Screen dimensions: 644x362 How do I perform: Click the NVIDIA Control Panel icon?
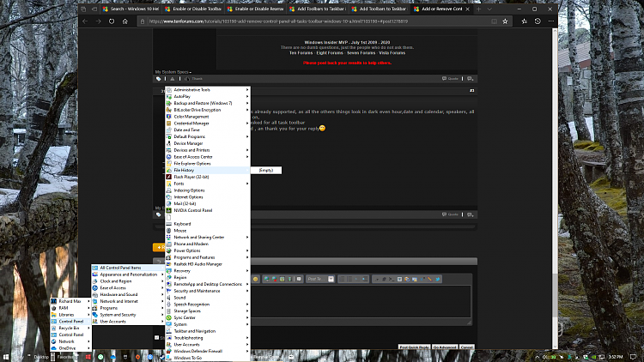click(x=169, y=210)
